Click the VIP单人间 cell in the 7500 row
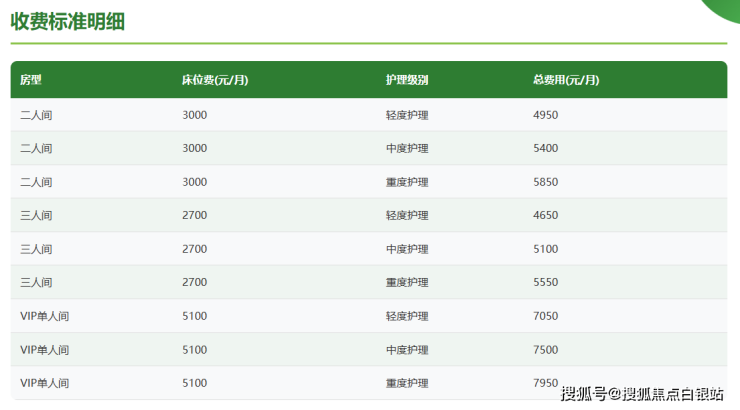This screenshot has width=740, height=410. pyautogui.click(x=45, y=350)
